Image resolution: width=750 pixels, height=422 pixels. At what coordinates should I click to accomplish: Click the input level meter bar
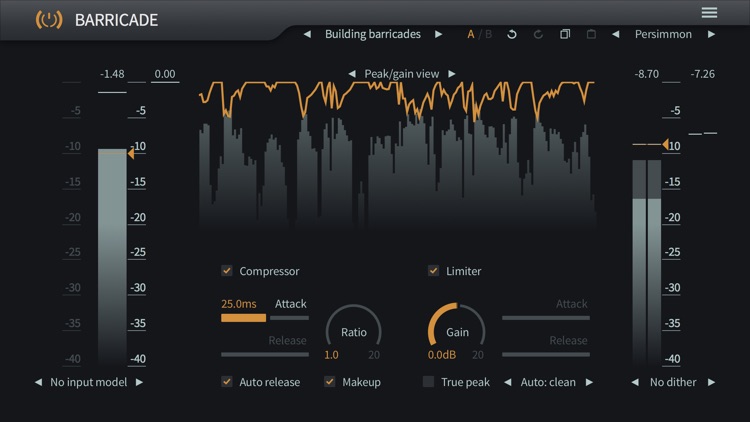click(x=112, y=257)
